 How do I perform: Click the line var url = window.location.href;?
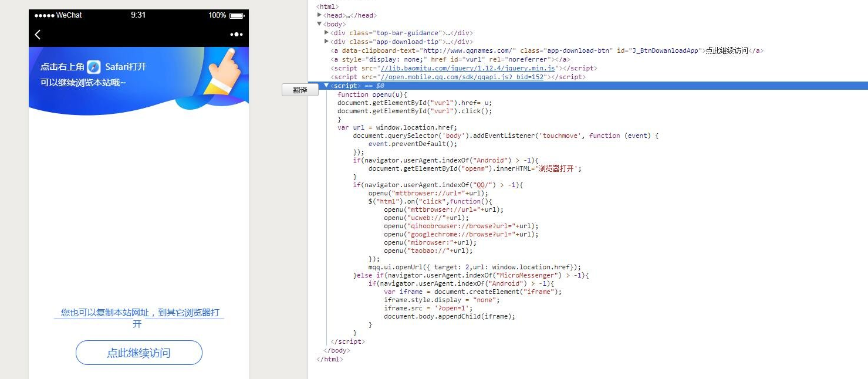pyautogui.click(x=397, y=127)
